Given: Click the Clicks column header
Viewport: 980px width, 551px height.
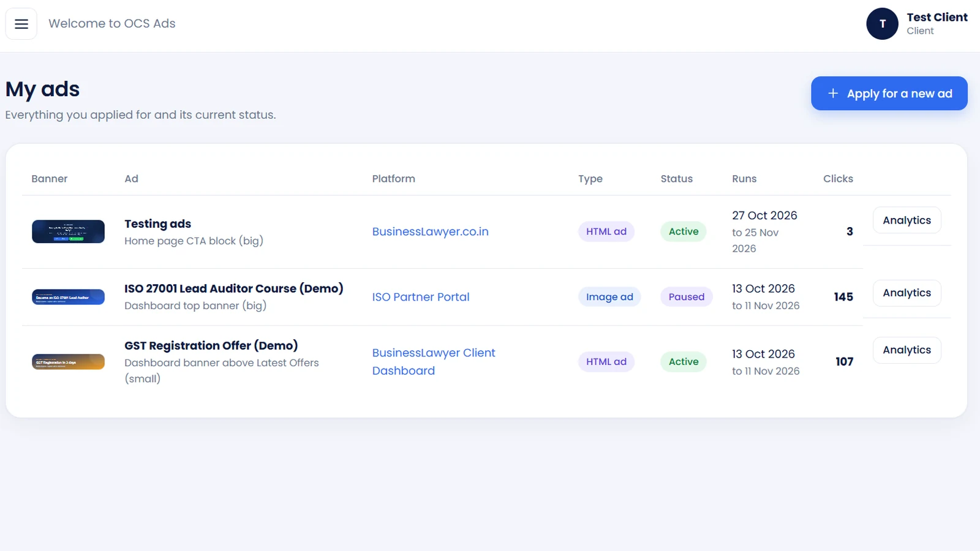Looking at the screenshot, I should 838,179.
